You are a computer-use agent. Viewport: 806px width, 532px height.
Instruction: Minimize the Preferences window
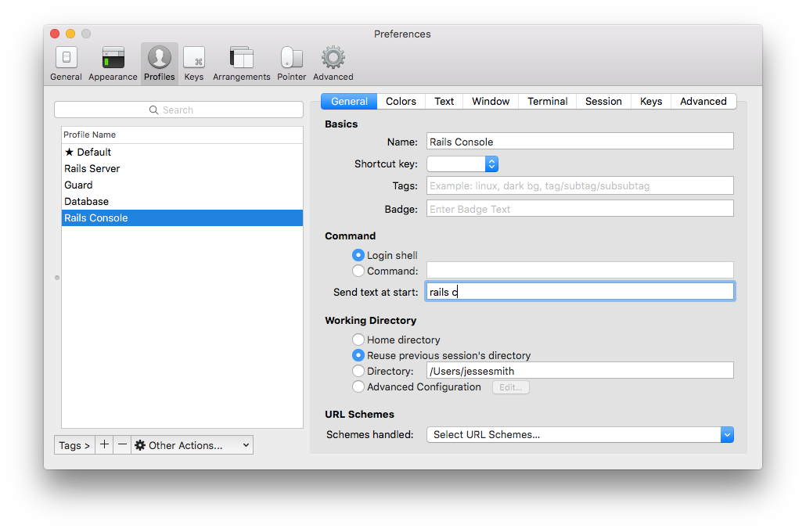click(70, 34)
